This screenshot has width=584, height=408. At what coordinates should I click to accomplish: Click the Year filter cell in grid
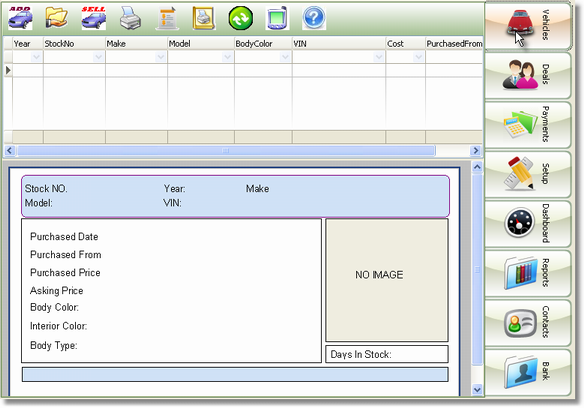28,57
